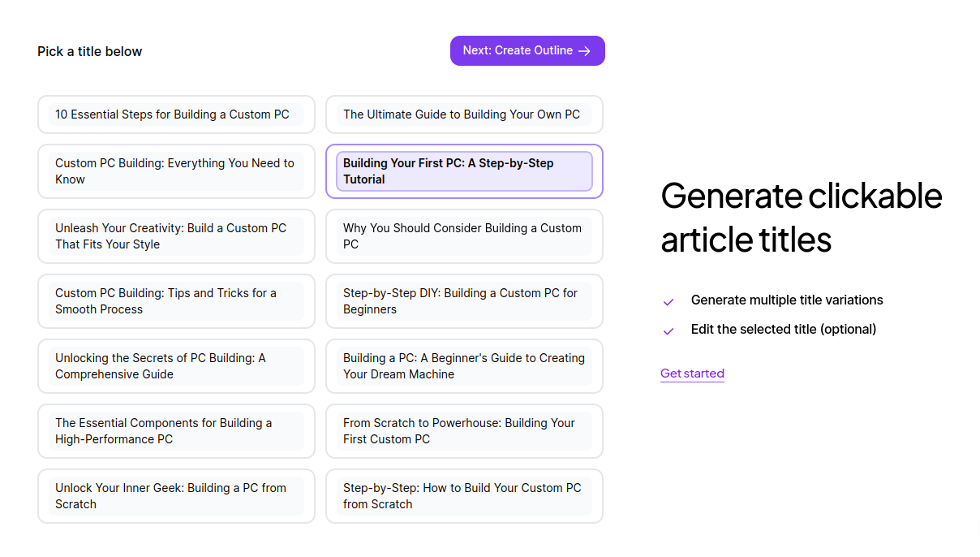Select "A Beginner's Guide to Creating Your Dream Machine"

(463, 366)
